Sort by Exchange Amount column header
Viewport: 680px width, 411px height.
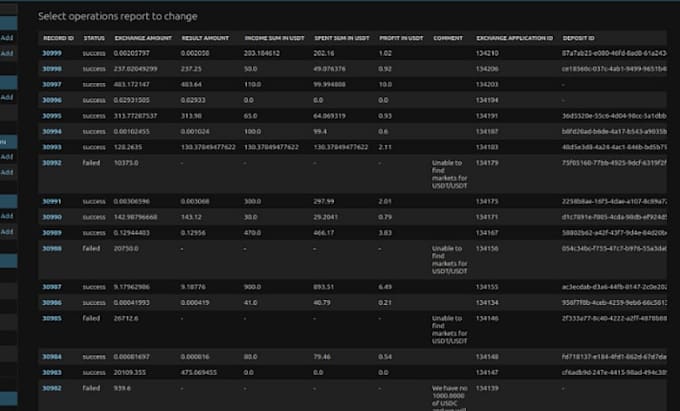click(x=143, y=38)
